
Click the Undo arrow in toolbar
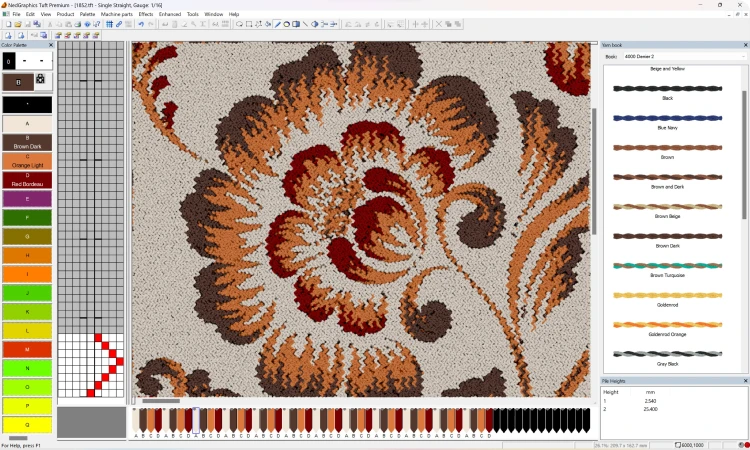coord(141,24)
